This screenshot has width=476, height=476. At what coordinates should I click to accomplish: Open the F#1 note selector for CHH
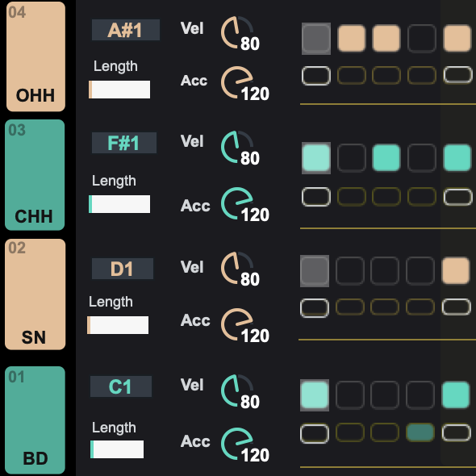(x=124, y=143)
